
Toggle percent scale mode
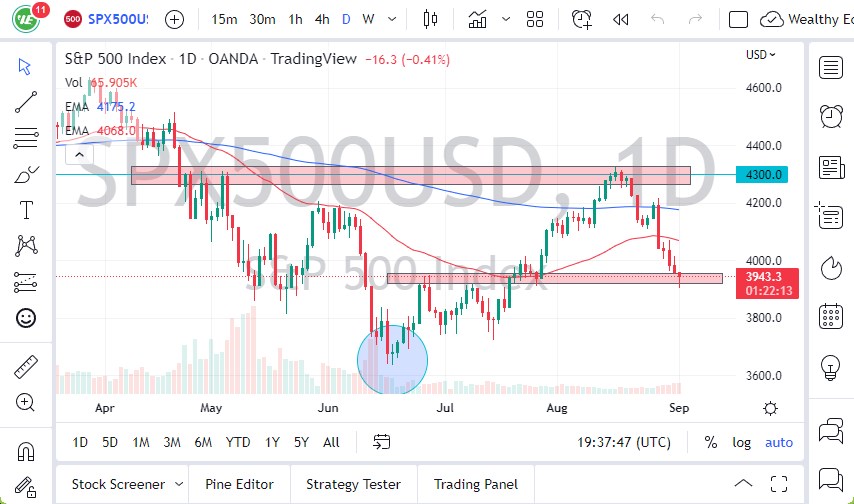point(711,442)
